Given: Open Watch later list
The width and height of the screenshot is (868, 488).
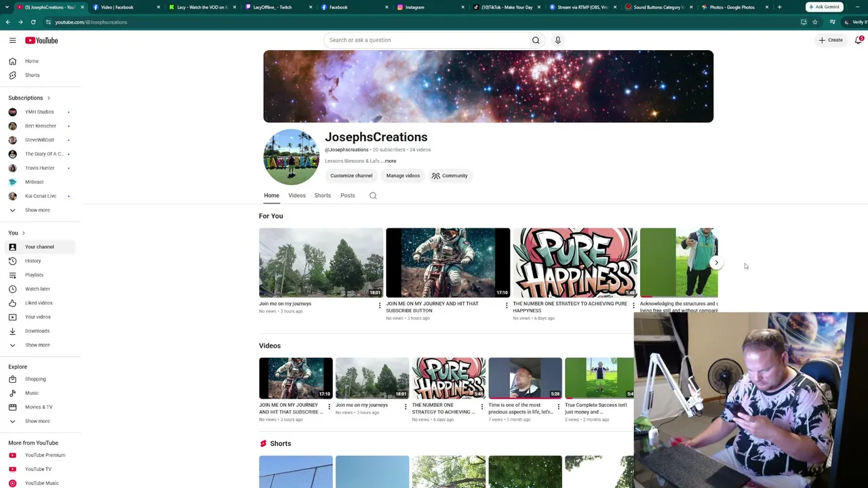Looking at the screenshot, I should pyautogui.click(x=39, y=289).
